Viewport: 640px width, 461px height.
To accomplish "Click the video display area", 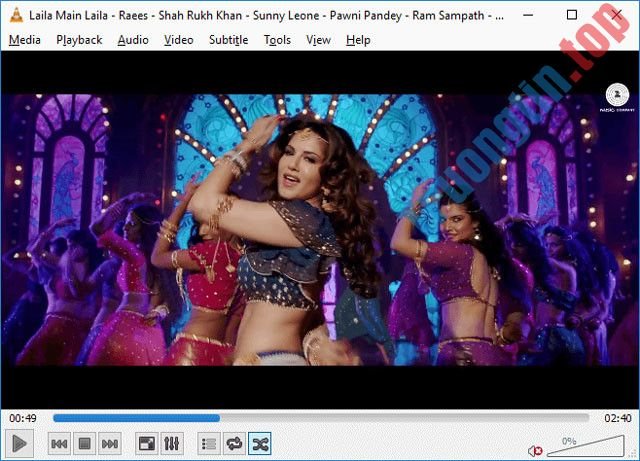I will [x=320, y=229].
